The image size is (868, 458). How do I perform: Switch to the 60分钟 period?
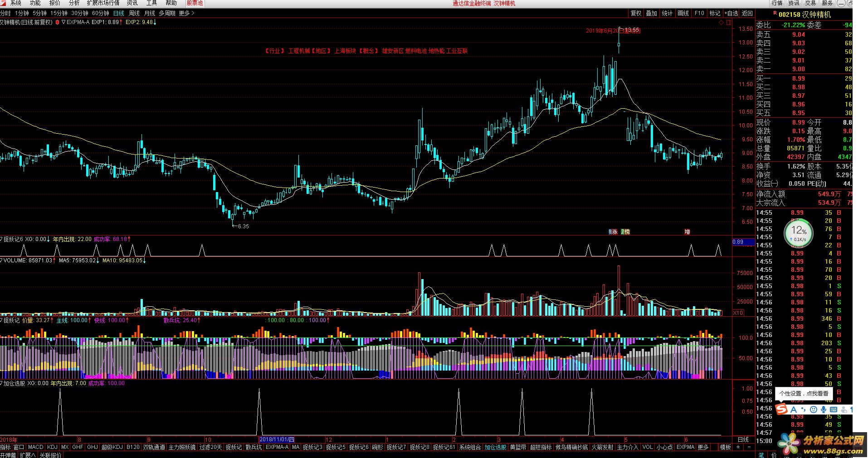click(x=101, y=13)
